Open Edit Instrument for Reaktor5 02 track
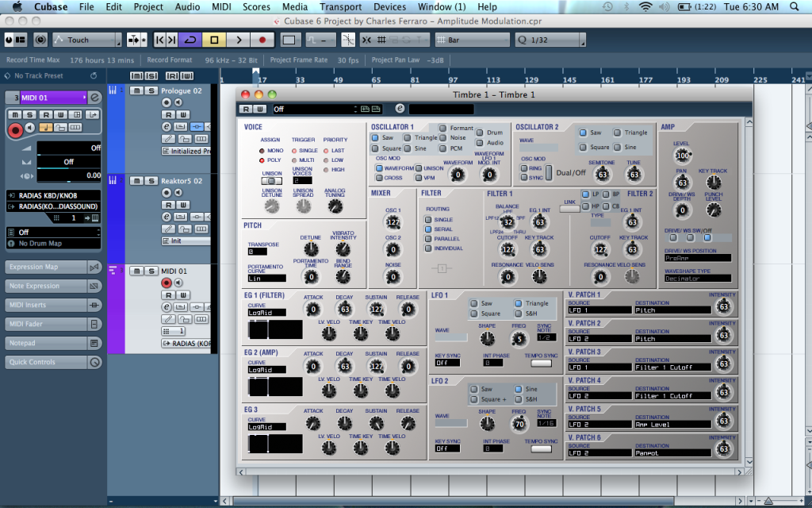The width and height of the screenshot is (812, 508). coord(167,216)
